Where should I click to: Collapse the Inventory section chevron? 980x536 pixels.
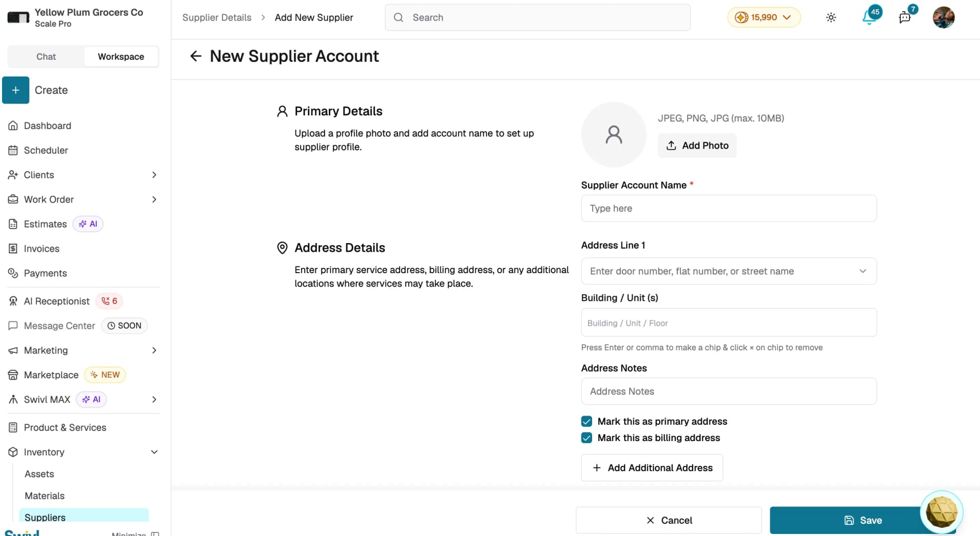(154, 452)
